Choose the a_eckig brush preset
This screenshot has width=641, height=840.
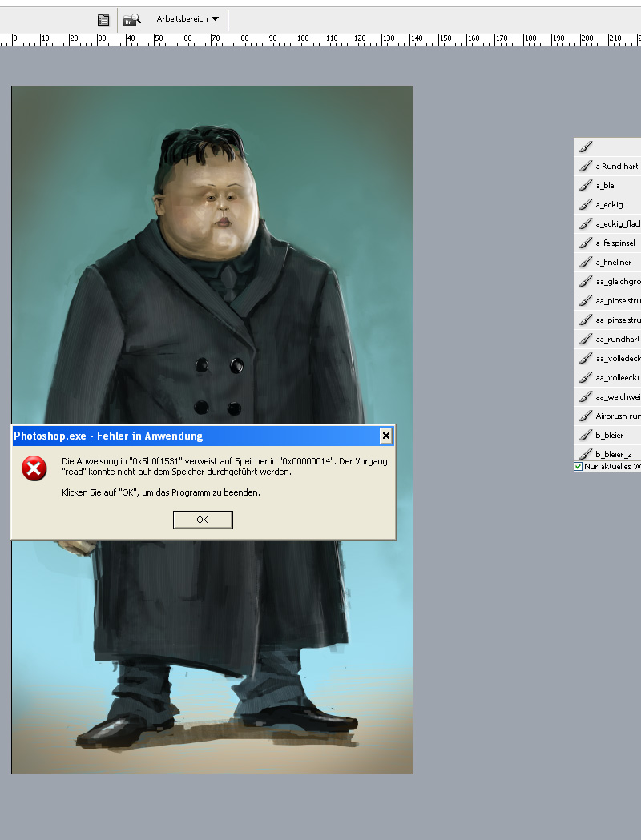click(x=609, y=205)
